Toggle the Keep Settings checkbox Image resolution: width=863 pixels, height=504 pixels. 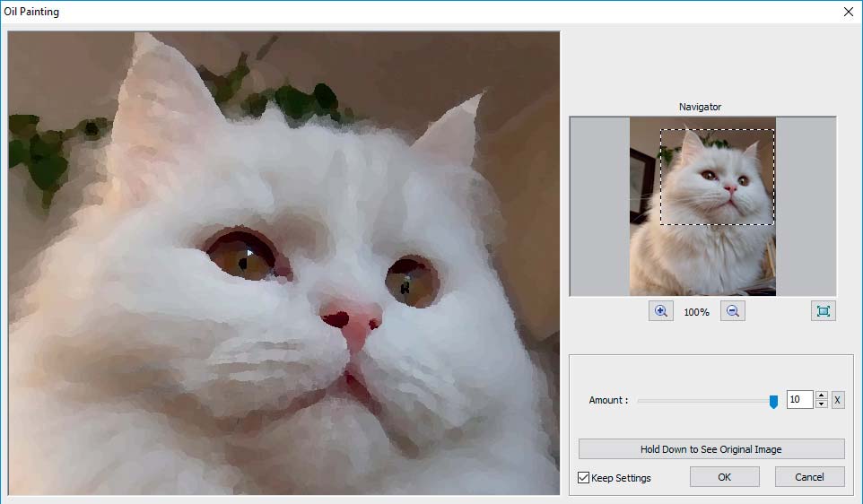click(583, 478)
